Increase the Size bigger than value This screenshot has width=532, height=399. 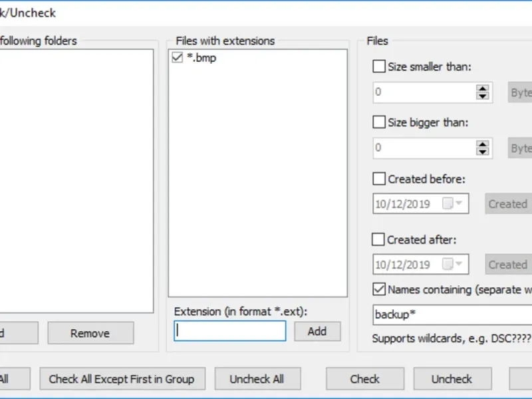click(x=483, y=144)
